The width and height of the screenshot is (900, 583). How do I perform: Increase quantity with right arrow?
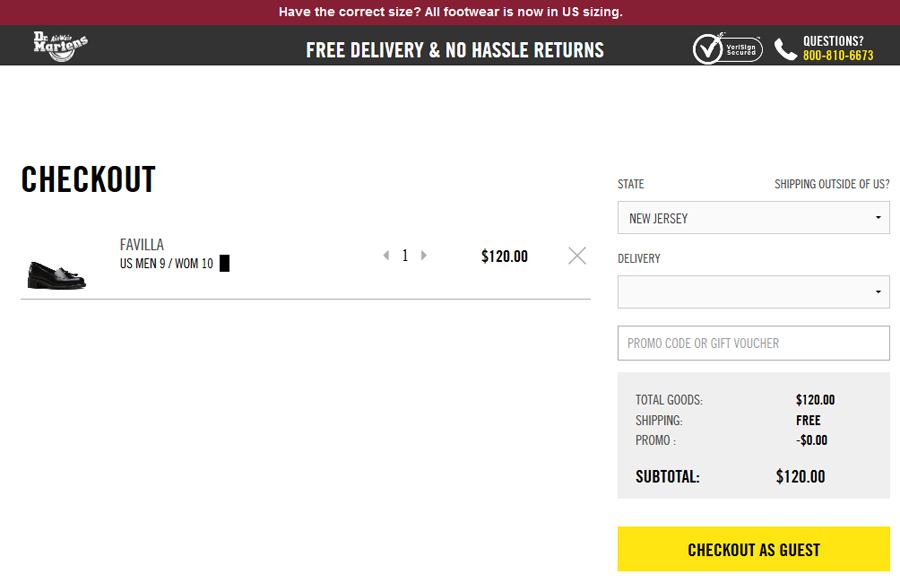pyautogui.click(x=424, y=255)
